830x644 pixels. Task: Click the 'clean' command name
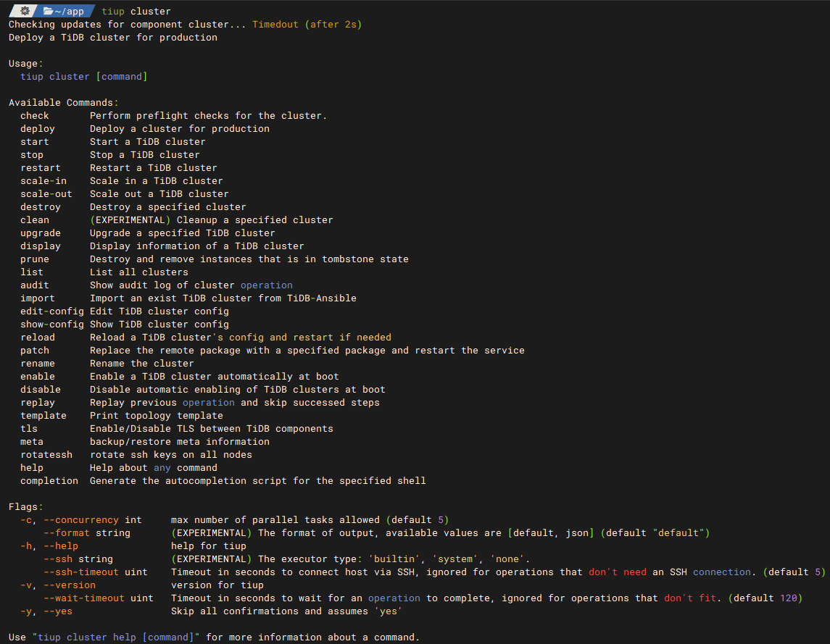(x=34, y=220)
